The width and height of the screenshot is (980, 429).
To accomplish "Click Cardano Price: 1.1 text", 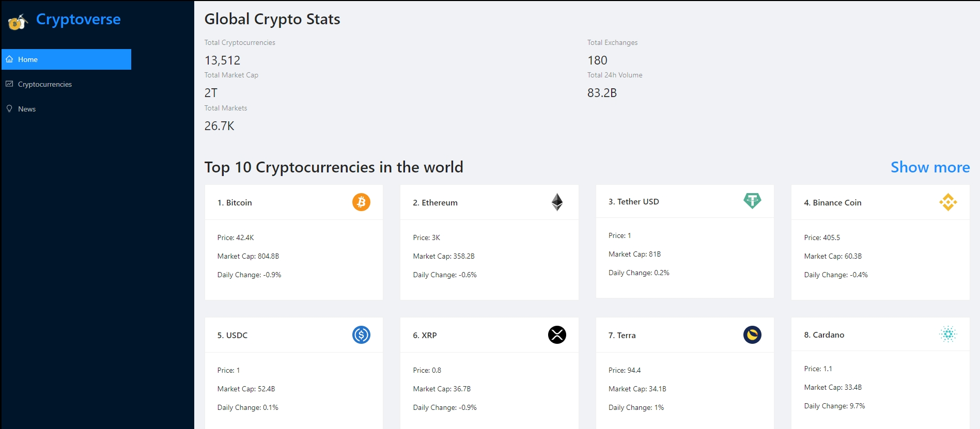I will click(x=818, y=369).
